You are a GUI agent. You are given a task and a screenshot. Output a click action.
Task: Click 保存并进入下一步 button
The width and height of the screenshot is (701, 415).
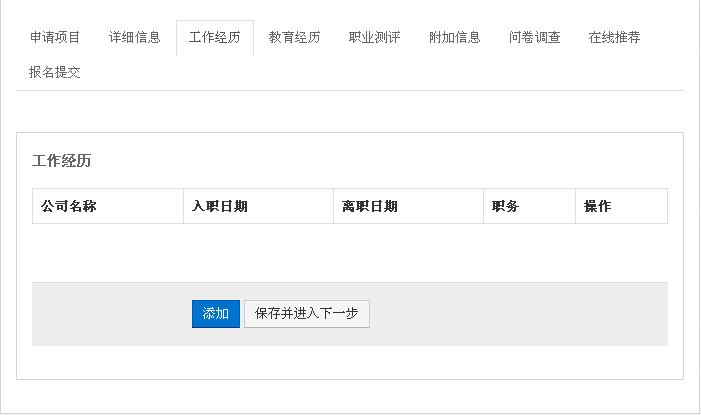[307, 314]
